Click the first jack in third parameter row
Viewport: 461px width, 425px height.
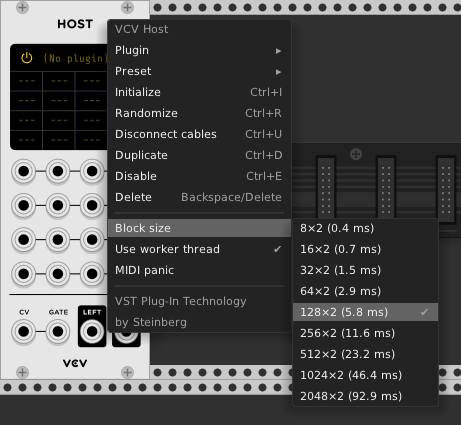(x=24, y=240)
